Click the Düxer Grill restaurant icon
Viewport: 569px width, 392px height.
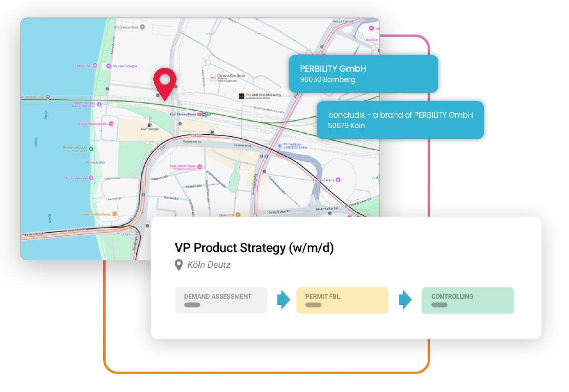[x=238, y=215]
